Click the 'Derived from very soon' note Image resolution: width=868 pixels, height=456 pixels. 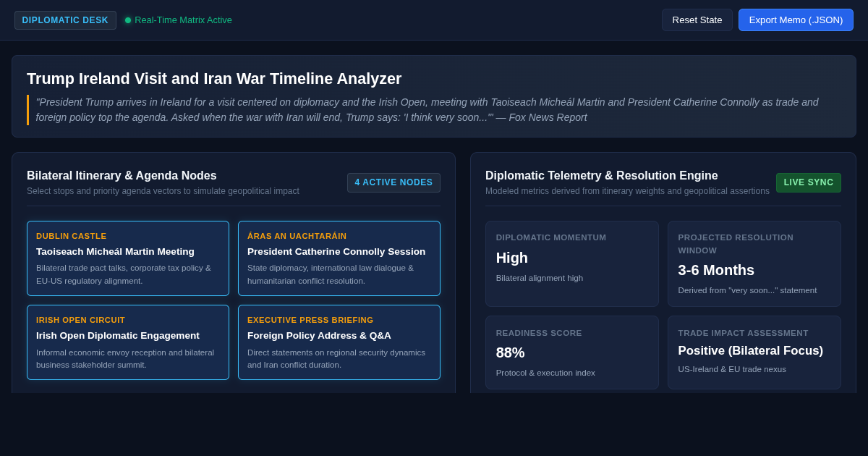(x=747, y=290)
